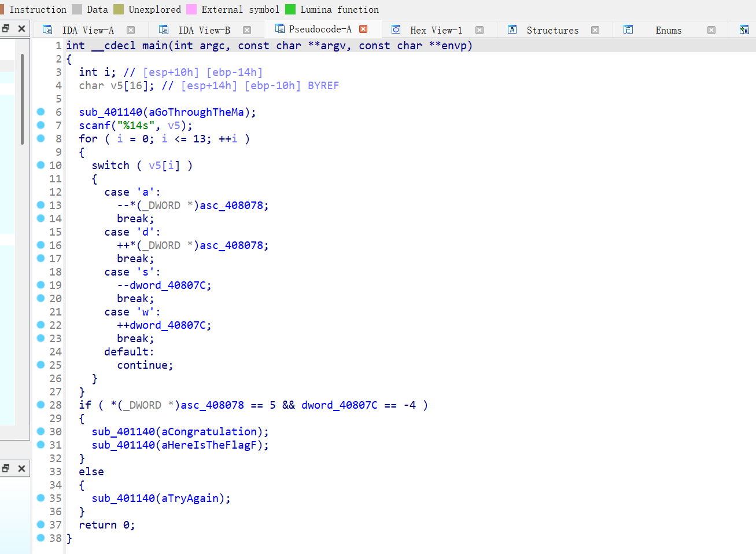The image size is (756, 554).
Task: Click the scanf call on line 7
Action: pos(95,126)
